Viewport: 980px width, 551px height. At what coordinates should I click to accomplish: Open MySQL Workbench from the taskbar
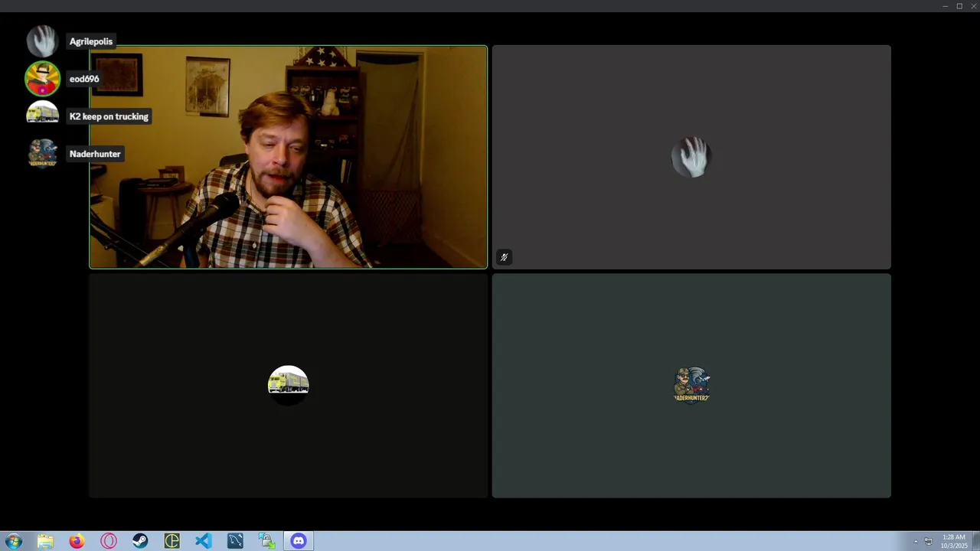[235, 541]
